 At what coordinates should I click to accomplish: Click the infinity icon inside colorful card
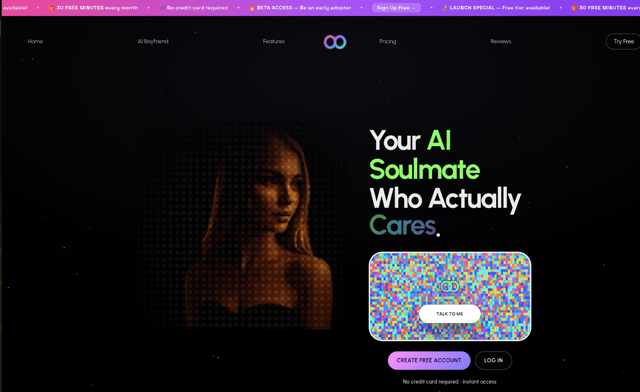coord(450,286)
